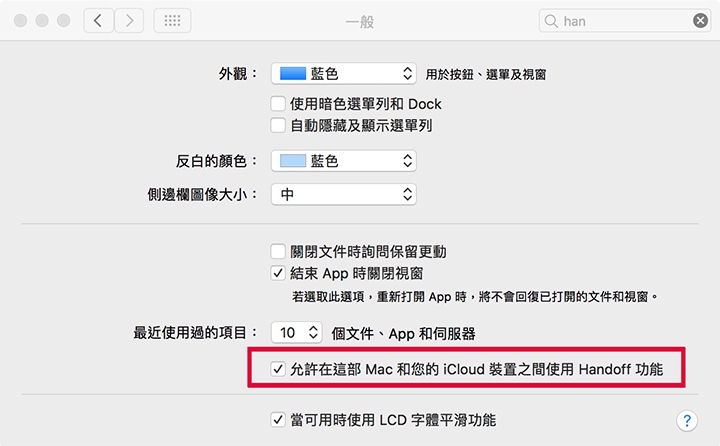Click the blue 外觀 color swatch
The height and width of the screenshot is (446, 720).
click(x=293, y=73)
